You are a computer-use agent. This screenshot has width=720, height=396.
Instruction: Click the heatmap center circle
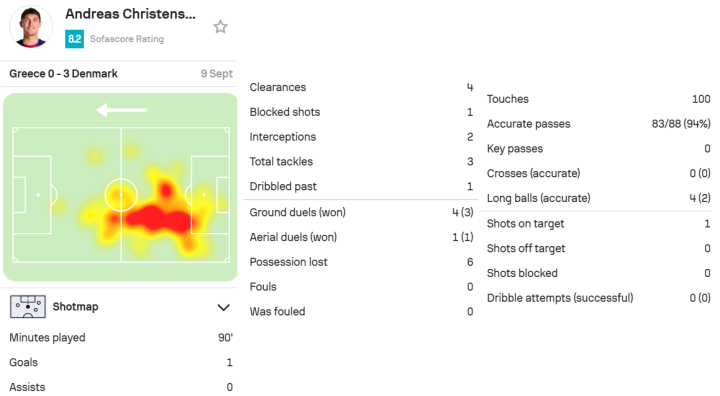pyautogui.click(x=121, y=195)
